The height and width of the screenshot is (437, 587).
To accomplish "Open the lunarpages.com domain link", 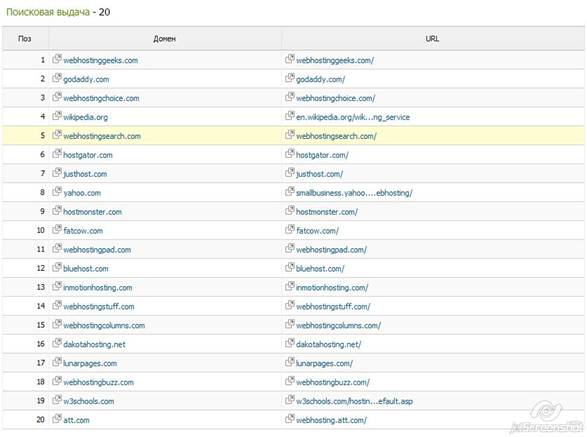I will pyautogui.click(x=90, y=363).
